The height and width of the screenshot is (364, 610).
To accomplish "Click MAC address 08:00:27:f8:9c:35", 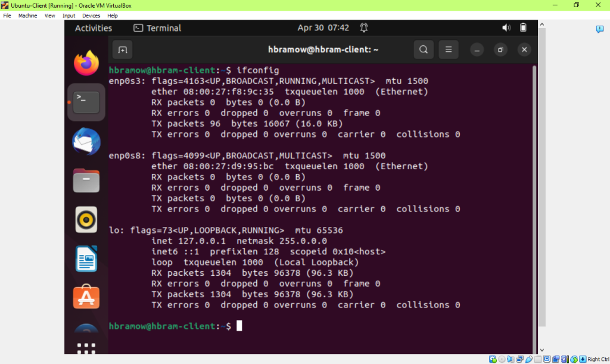I will [x=229, y=92].
